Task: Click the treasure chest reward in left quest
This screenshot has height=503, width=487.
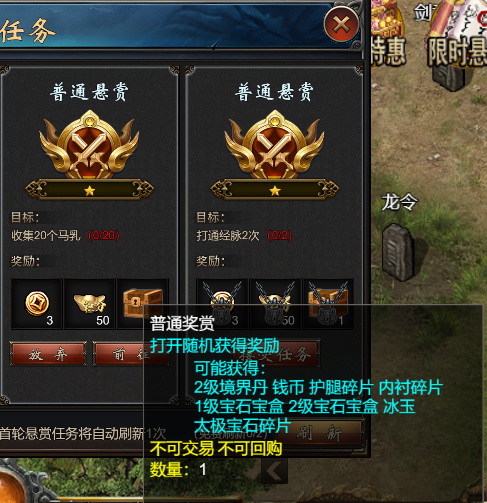Action: pos(143,304)
